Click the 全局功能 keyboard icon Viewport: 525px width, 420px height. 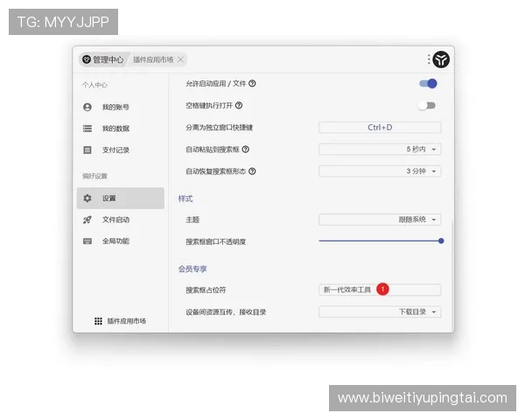tap(87, 241)
